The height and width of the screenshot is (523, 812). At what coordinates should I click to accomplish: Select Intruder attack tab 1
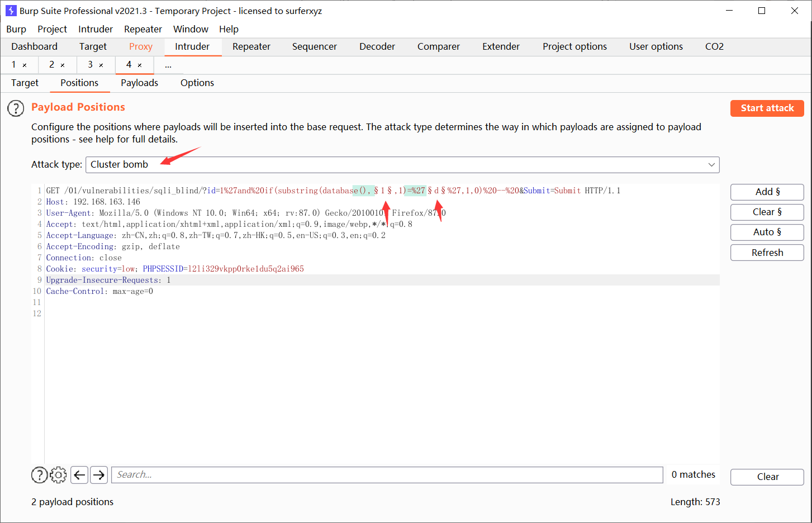tap(14, 65)
